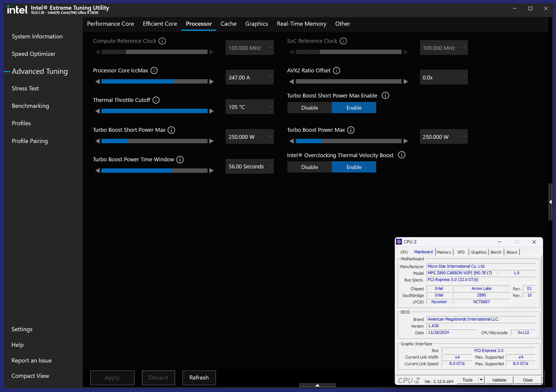Open Report an Issue link
Image resolution: width=556 pixels, height=392 pixels.
click(x=32, y=360)
